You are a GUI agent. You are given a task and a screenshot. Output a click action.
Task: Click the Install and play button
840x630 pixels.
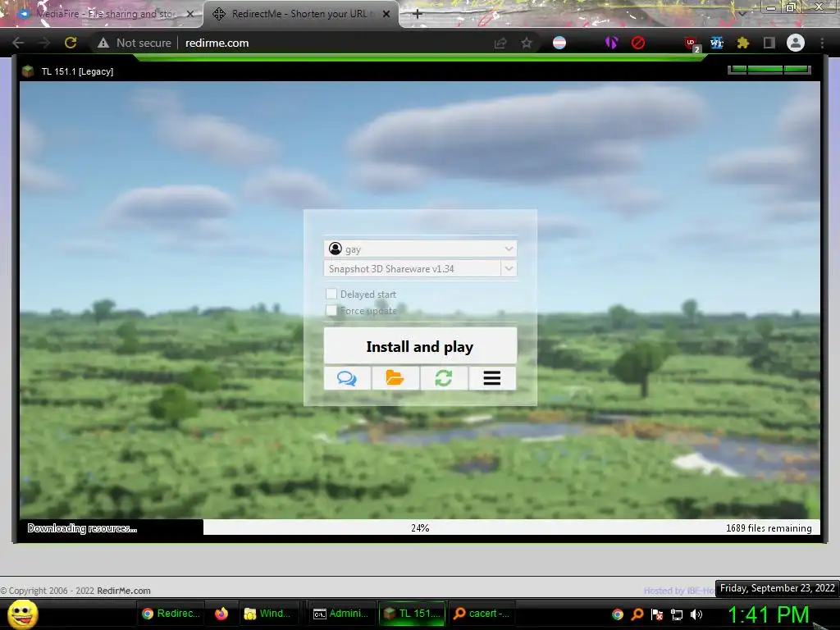click(x=420, y=346)
